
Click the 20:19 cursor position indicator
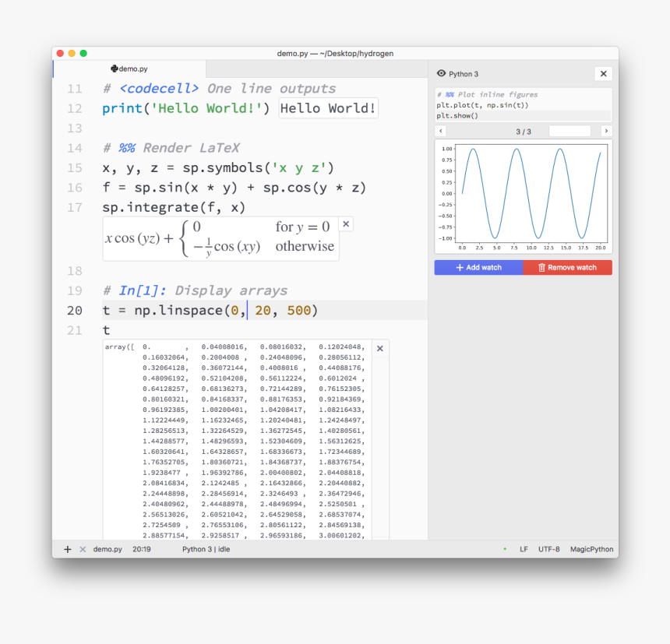coord(142,550)
